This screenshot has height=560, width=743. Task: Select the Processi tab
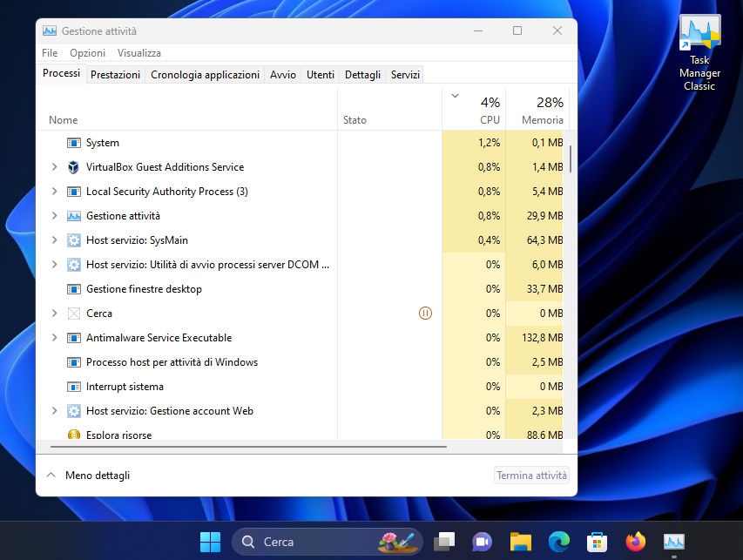coord(62,73)
